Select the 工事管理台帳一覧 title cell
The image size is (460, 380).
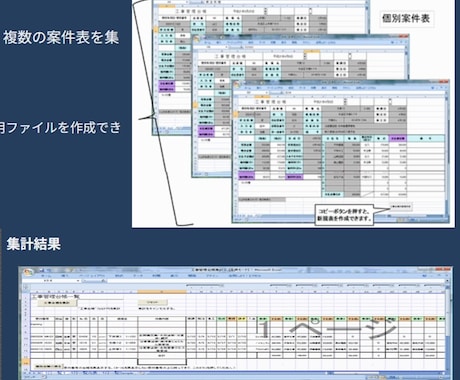click(x=57, y=296)
